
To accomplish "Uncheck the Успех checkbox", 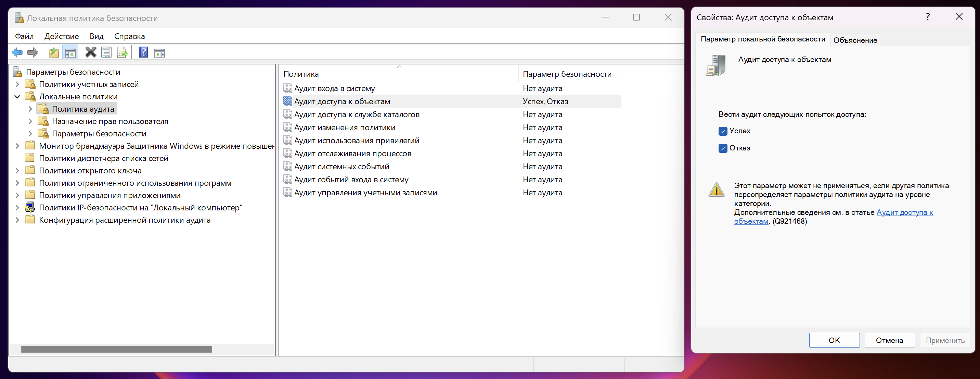I will click(x=723, y=131).
